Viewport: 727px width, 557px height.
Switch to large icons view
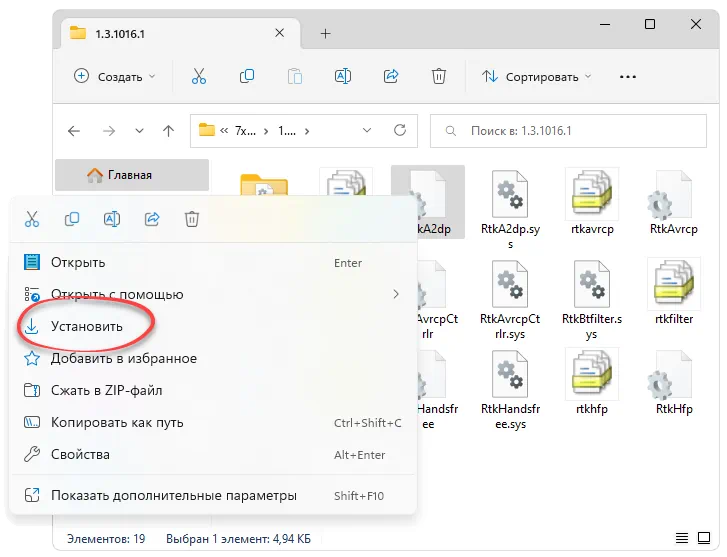point(704,538)
